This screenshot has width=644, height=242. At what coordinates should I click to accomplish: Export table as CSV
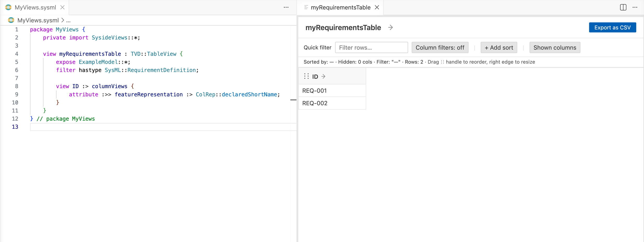pyautogui.click(x=612, y=27)
